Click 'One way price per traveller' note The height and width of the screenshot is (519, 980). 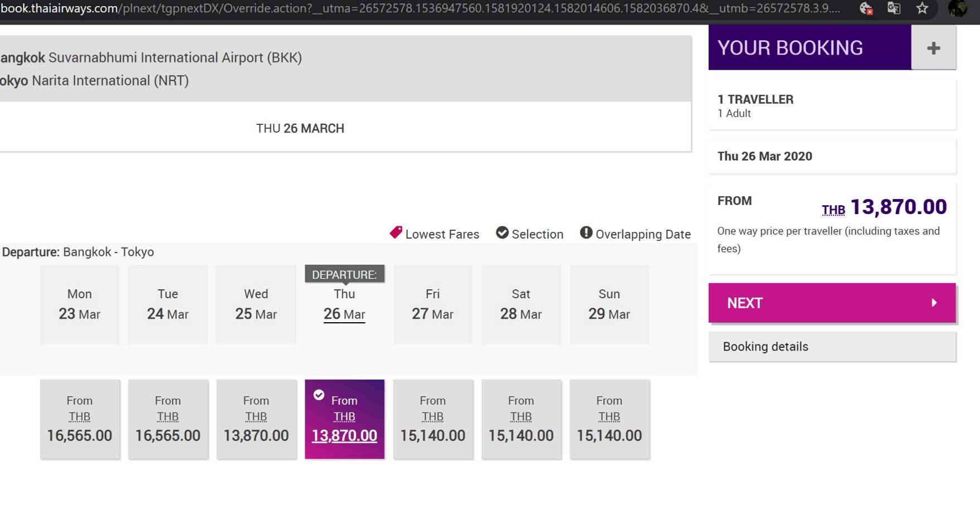(828, 240)
